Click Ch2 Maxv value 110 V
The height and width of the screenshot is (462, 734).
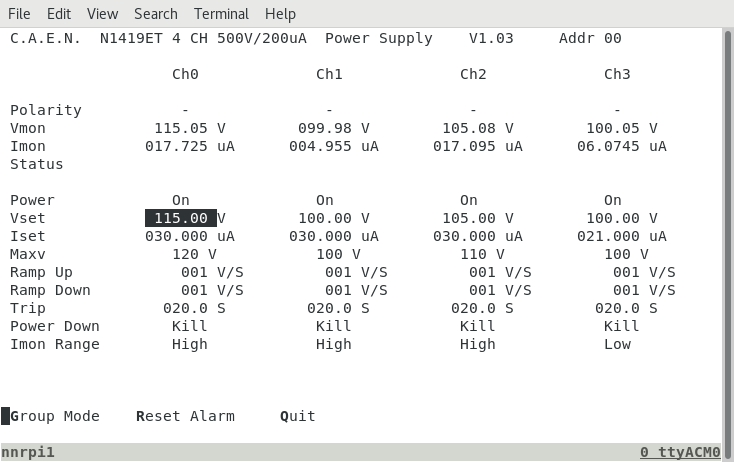[482, 254]
